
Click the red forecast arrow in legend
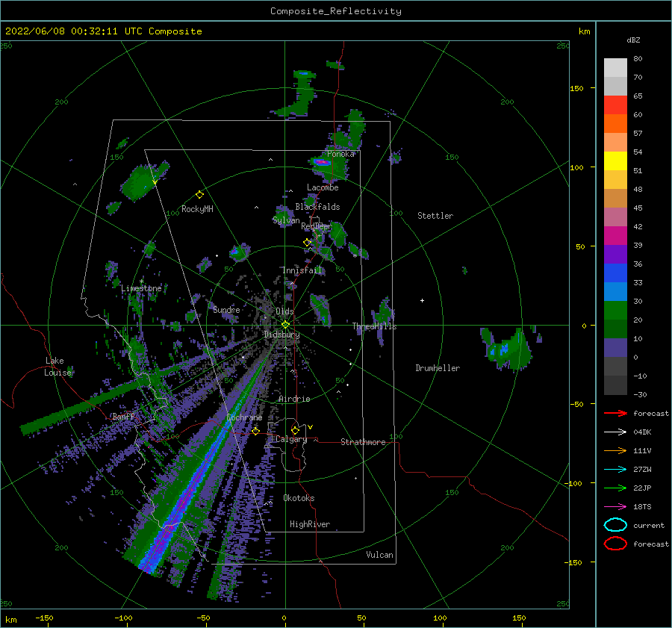(x=615, y=413)
